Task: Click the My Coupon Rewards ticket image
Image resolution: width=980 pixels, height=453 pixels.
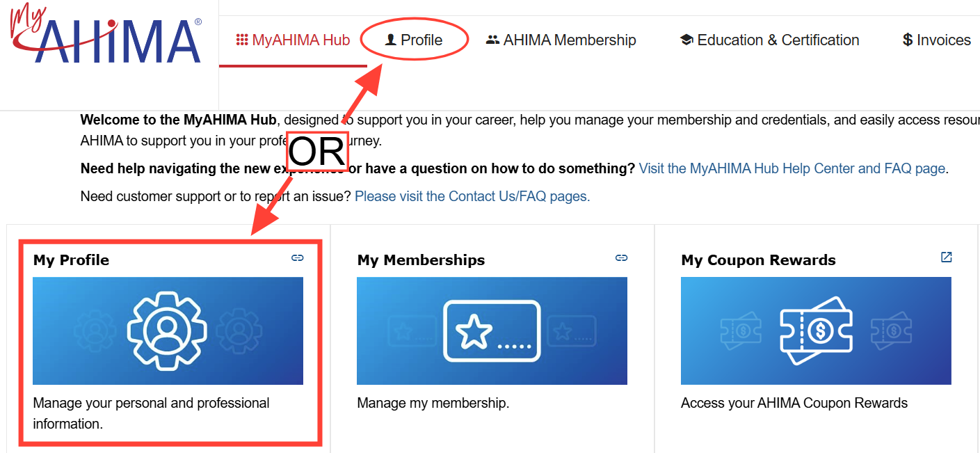Action: (816, 331)
